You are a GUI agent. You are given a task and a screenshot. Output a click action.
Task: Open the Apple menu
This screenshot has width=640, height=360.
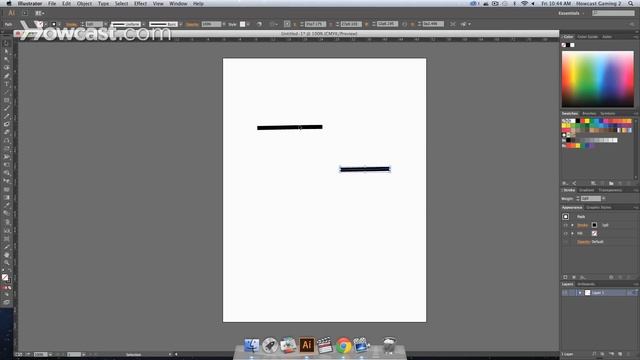click(x=9, y=3)
